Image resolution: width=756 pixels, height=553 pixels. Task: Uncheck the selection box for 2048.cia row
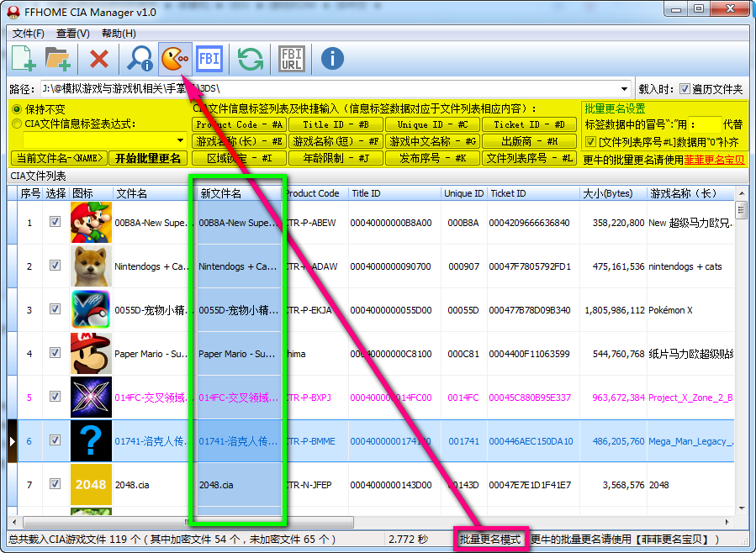[x=55, y=483]
